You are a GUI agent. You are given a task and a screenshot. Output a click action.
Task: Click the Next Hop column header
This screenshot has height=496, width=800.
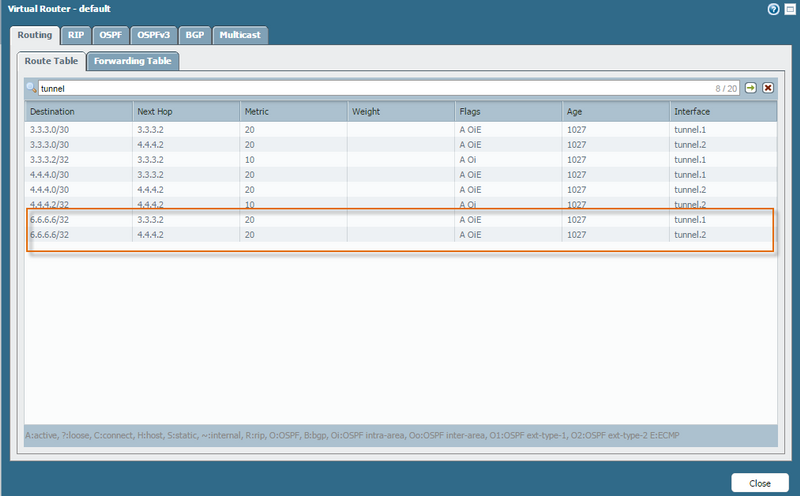pos(186,111)
